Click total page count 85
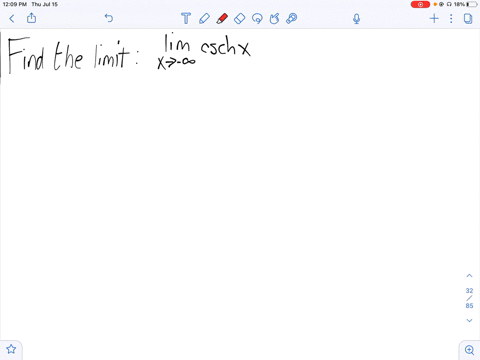This screenshot has width=480, height=360. (x=469, y=306)
